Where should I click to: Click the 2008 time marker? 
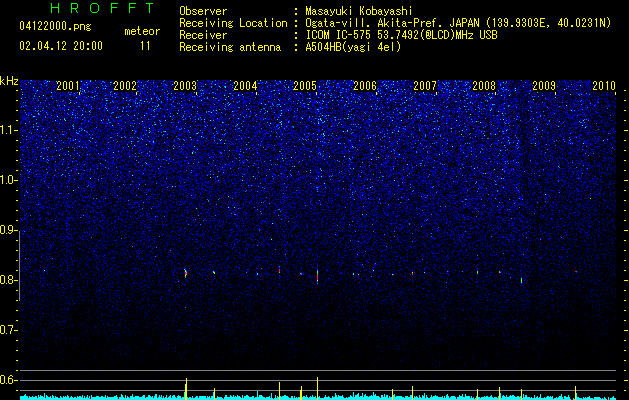(x=484, y=85)
